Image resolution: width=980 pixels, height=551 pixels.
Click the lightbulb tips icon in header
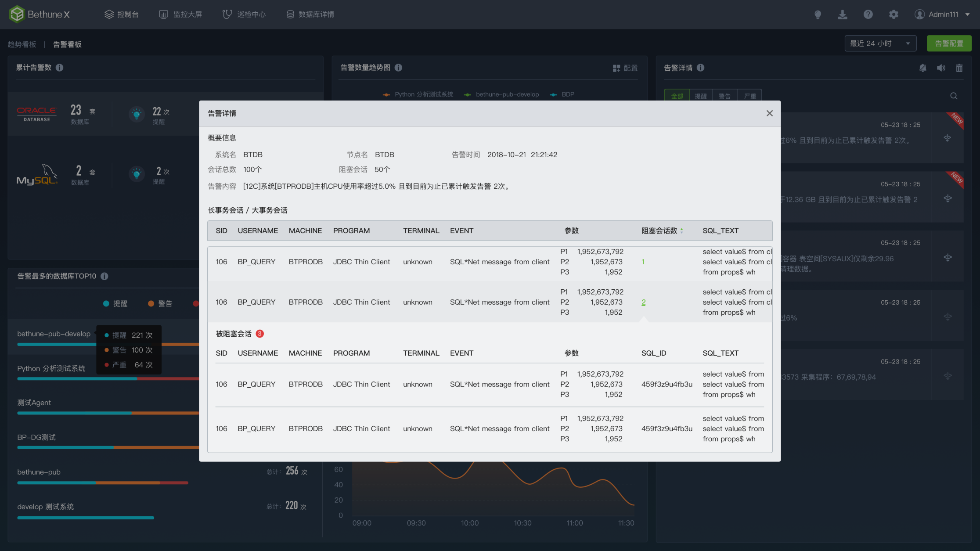click(x=818, y=14)
